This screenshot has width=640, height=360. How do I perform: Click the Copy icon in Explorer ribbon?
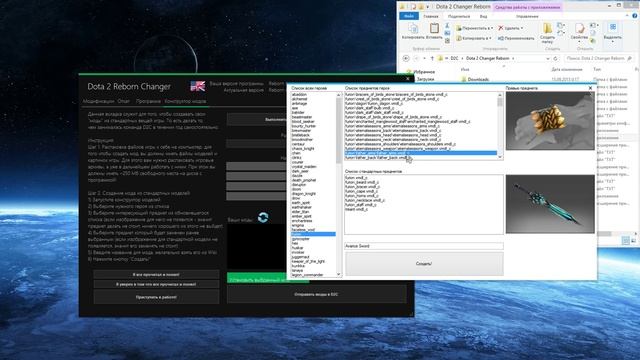(413, 29)
